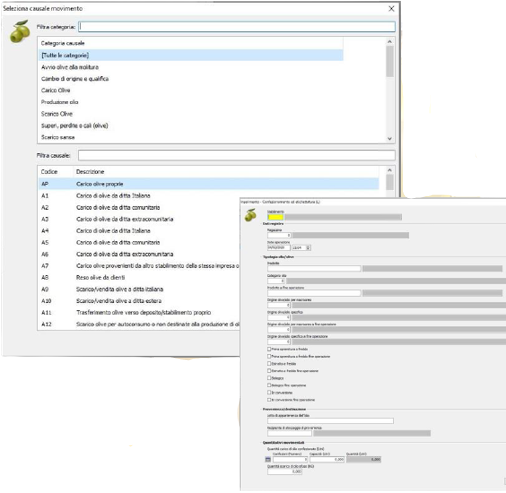Click the category list vertical scrollbar
506x493 pixels.
[x=390, y=90]
